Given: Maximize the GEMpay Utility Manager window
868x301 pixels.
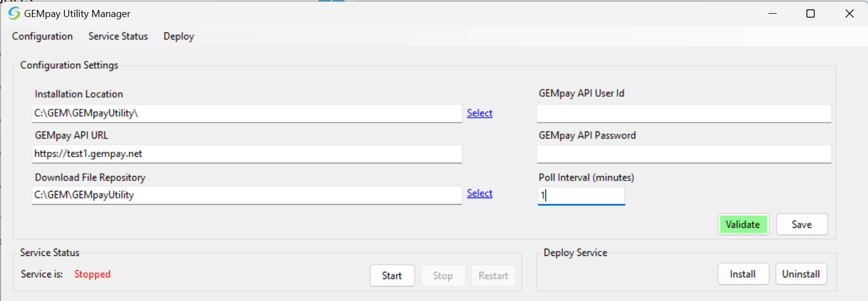Looking at the screenshot, I should 810,14.
